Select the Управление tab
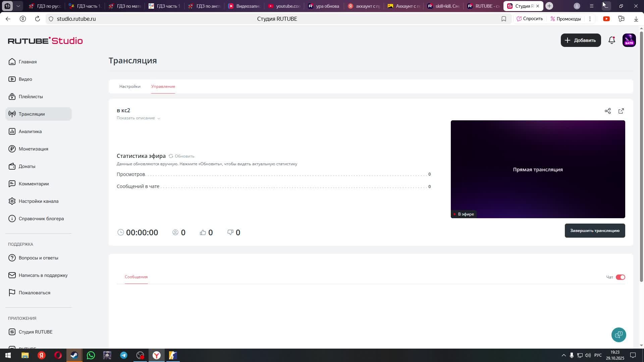The image size is (644, 362). pos(163,86)
